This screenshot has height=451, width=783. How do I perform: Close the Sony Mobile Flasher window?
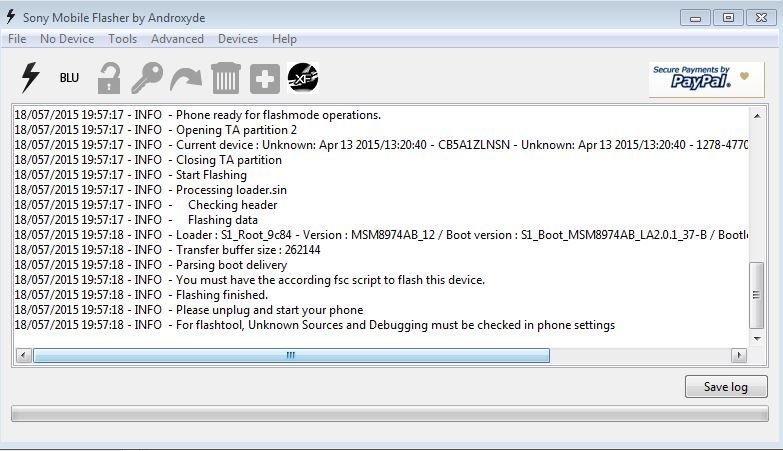coord(761,18)
